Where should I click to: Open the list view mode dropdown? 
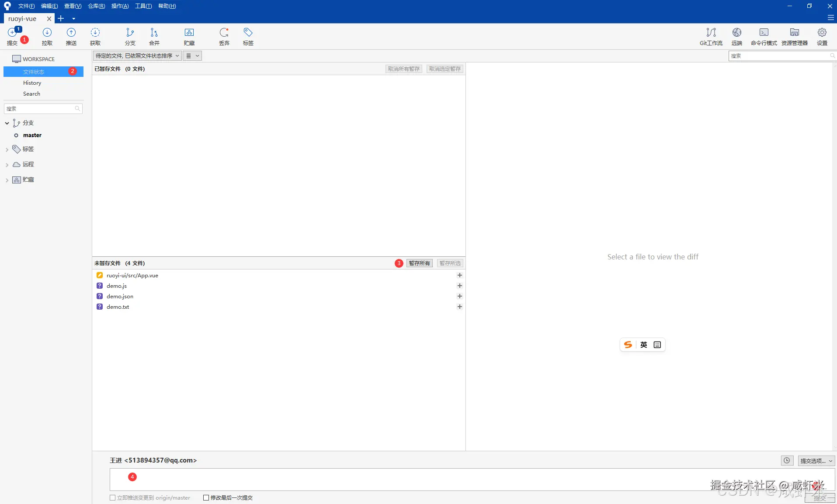click(x=192, y=55)
